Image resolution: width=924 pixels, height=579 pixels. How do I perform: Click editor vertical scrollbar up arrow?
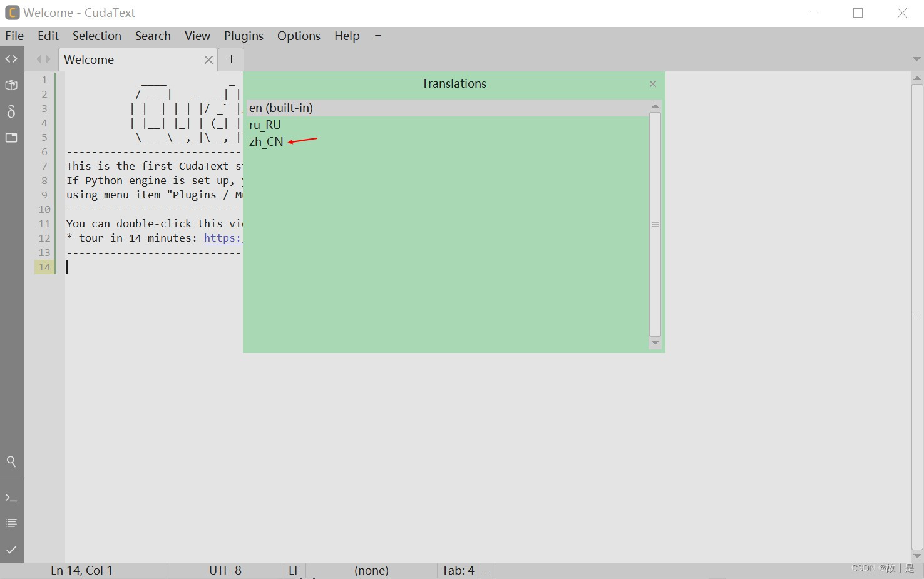(917, 78)
